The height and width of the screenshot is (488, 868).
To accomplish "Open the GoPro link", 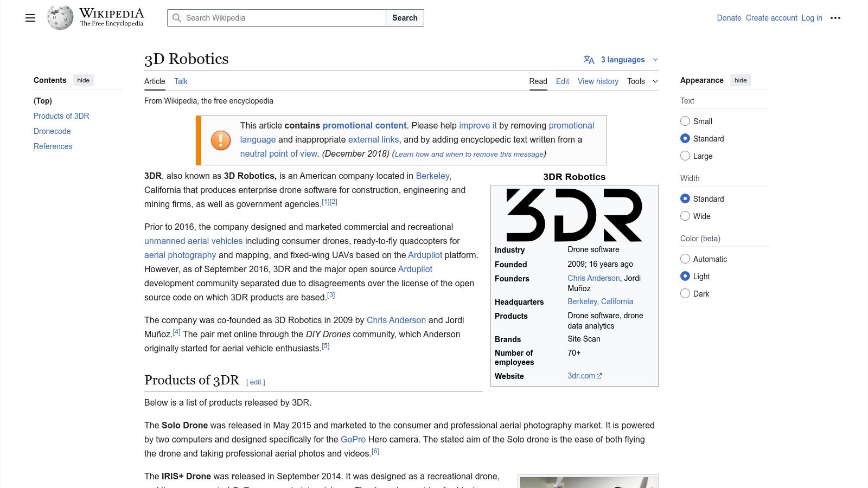I will [x=353, y=439].
